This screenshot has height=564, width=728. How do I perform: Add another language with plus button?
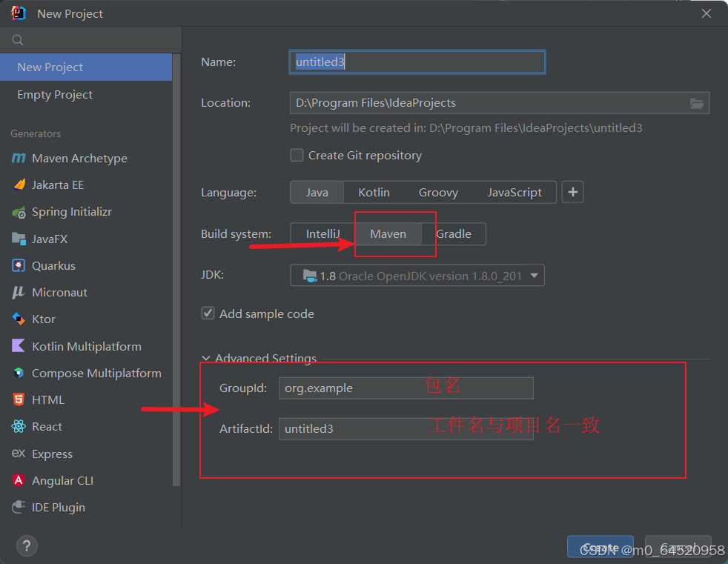pyautogui.click(x=572, y=192)
